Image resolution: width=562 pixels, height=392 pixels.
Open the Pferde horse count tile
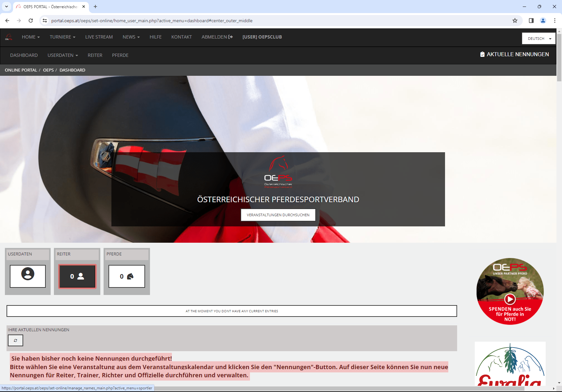point(127,276)
